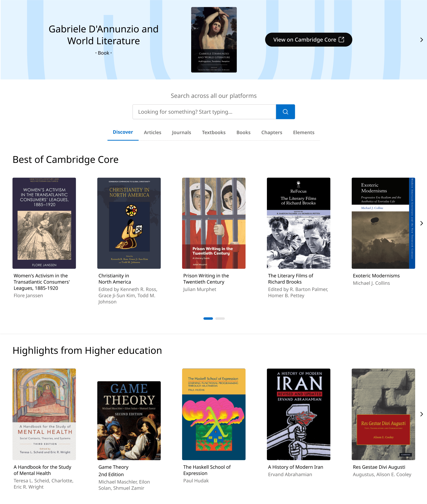Switch to the Journals tab

coord(181,132)
